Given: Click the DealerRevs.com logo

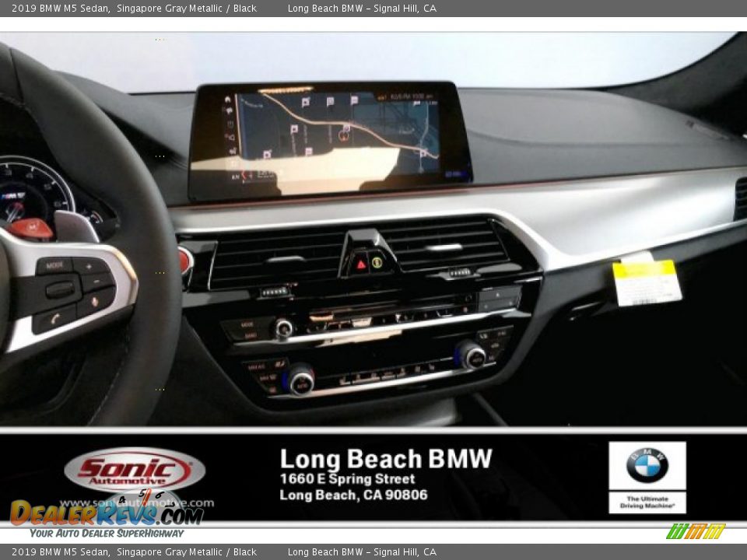Looking at the screenshot, I should (x=107, y=513).
